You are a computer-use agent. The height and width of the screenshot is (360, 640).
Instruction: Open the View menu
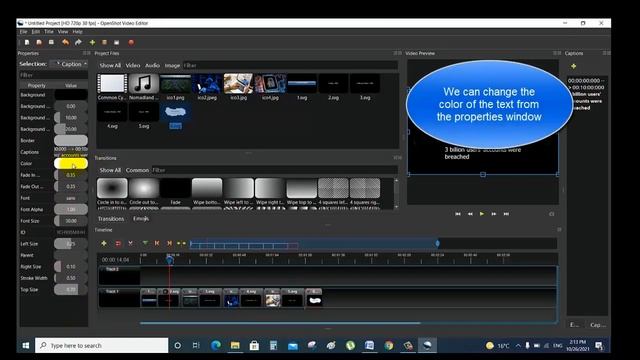click(63, 31)
